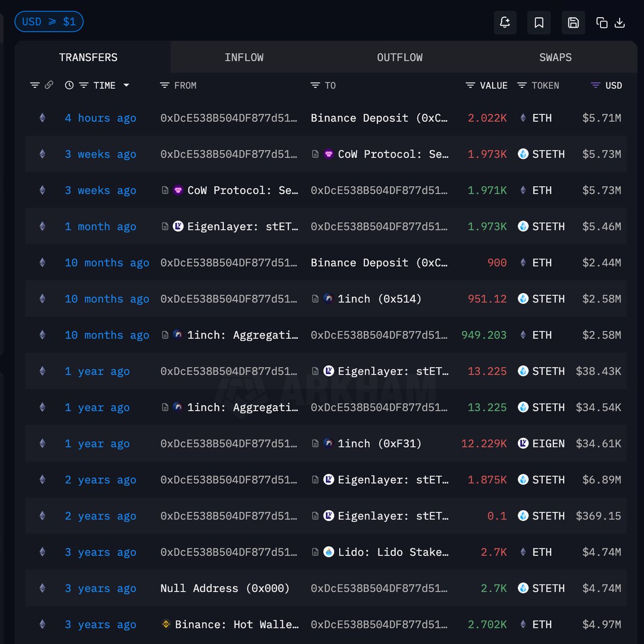Open the 4 hours ago transaction link
The height and width of the screenshot is (644, 644).
pyautogui.click(x=100, y=118)
